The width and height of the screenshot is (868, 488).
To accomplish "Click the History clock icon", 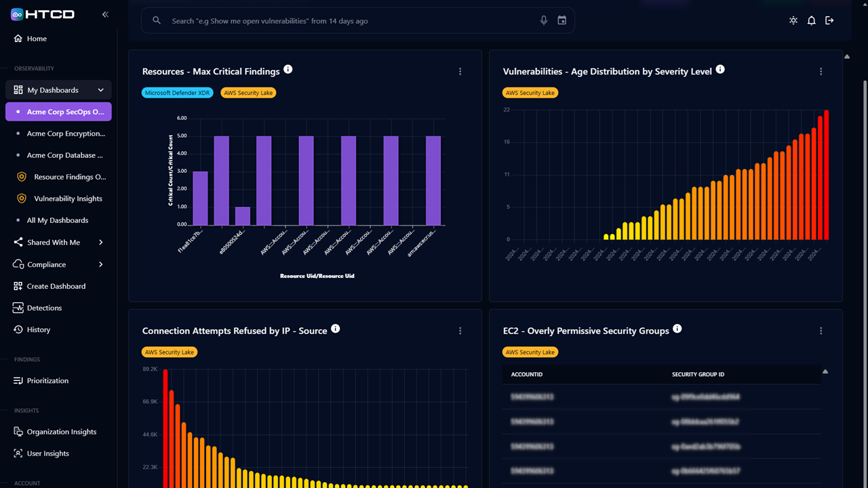I will [x=18, y=329].
